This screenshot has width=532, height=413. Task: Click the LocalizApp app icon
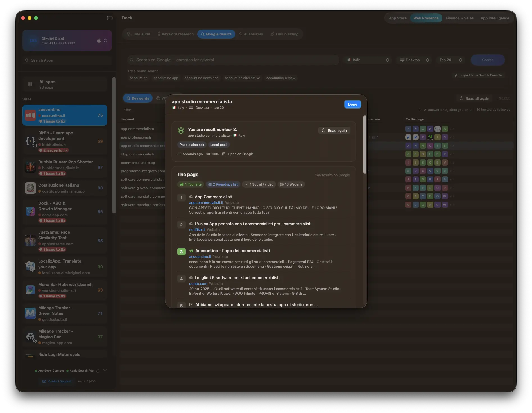click(30, 267)
